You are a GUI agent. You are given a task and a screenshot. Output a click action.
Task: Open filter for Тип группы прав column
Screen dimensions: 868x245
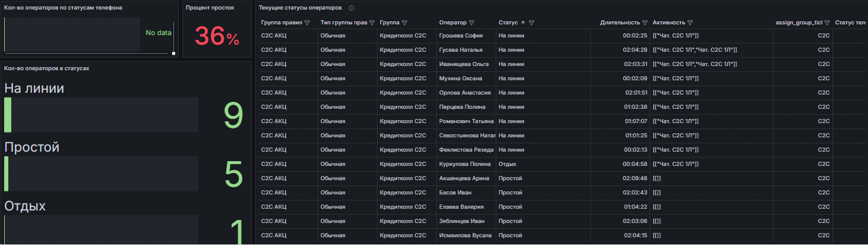coord(372,23)
